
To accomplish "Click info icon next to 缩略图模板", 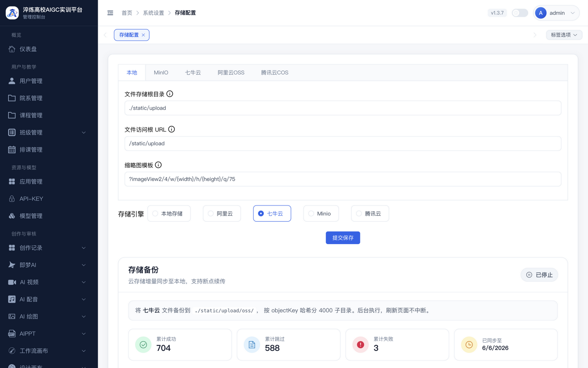I will pos(158,165).
